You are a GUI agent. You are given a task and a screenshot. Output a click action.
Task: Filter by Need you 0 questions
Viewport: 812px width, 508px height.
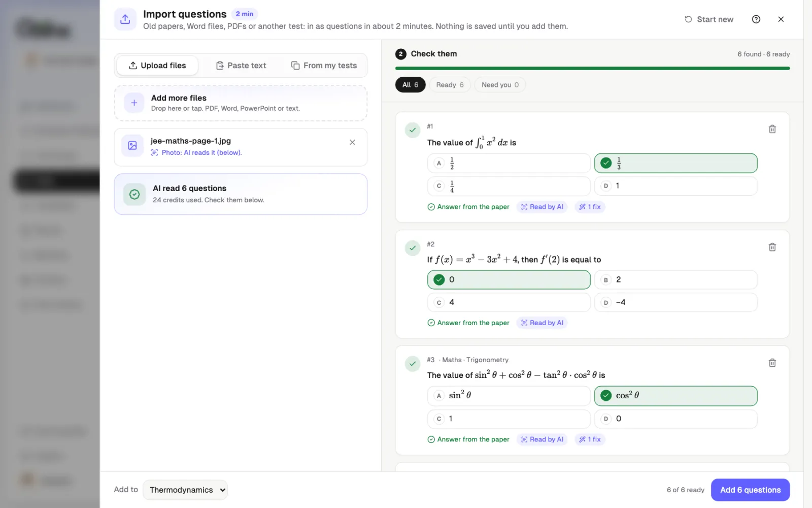[x=500, y=85]
